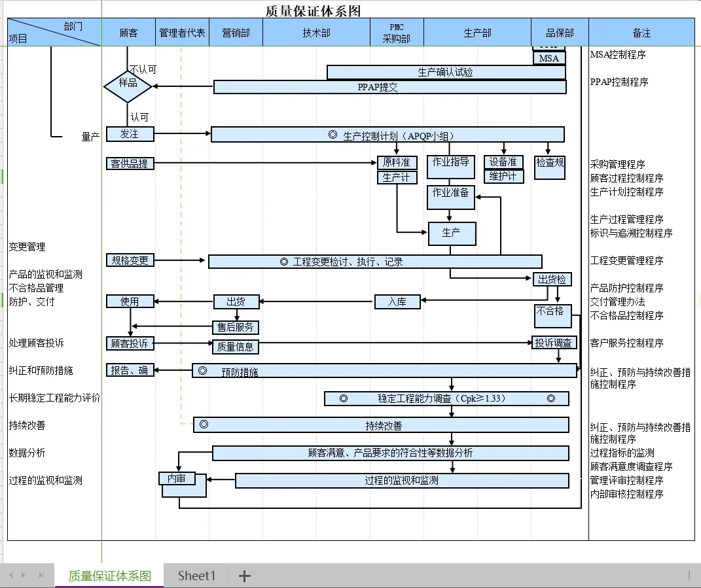Select the 检查规 box
The width and height of the screenshot is (701, 588).
coord(550,167)
